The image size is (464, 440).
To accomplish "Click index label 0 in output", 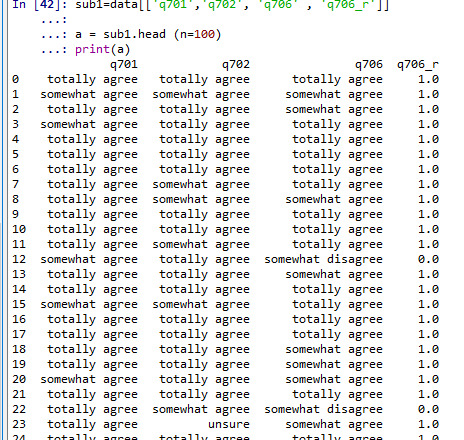I will coord(16,79).
